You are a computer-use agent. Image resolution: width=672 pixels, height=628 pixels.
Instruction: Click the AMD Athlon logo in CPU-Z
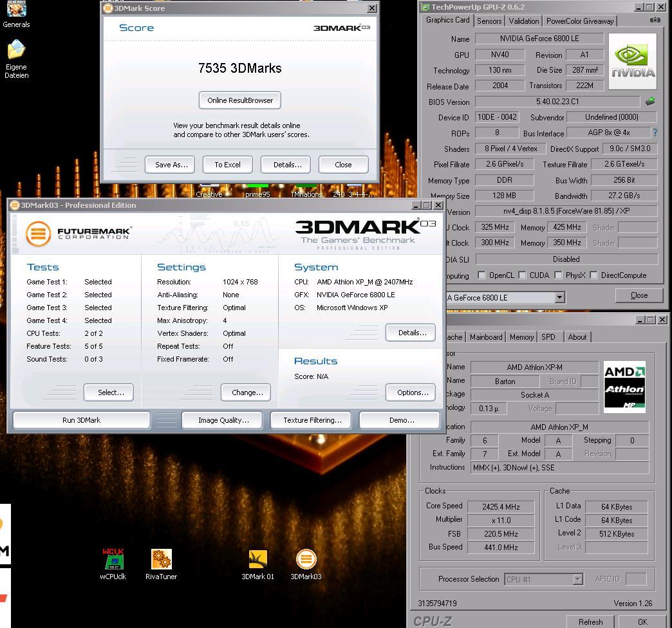[624, 387]
